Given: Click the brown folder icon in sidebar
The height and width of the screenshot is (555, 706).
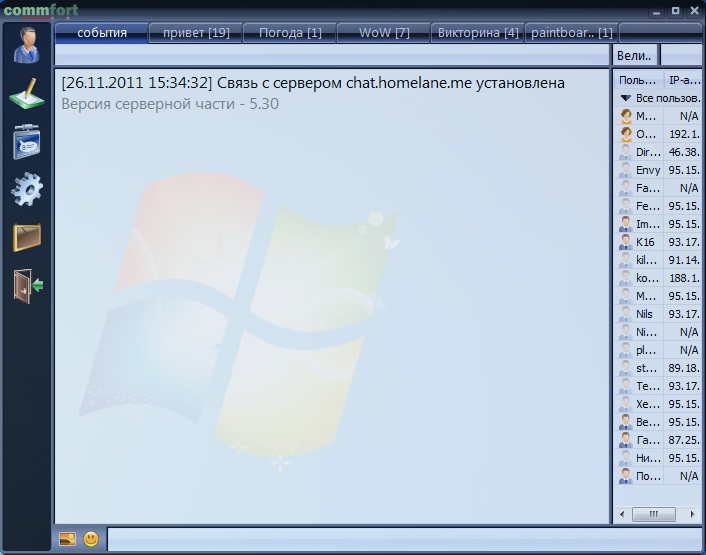Looking at the screenshot, I should pos(27,237).
